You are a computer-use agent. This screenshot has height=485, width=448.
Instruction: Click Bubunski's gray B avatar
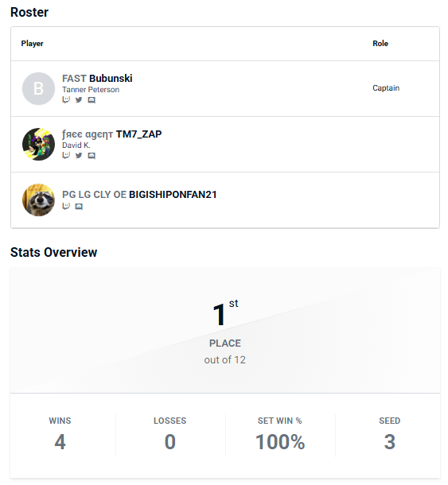coord(38,88)
